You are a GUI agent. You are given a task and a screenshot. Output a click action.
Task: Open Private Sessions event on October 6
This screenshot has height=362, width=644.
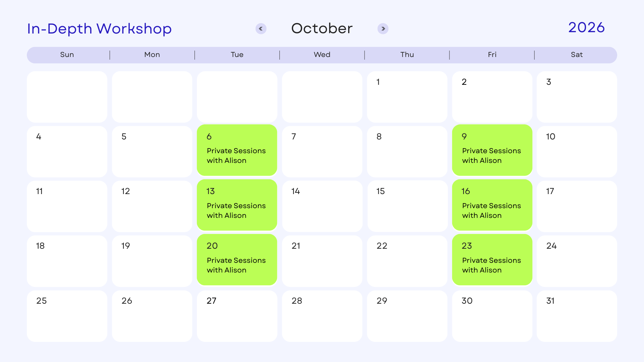click(x=237, y=150)
